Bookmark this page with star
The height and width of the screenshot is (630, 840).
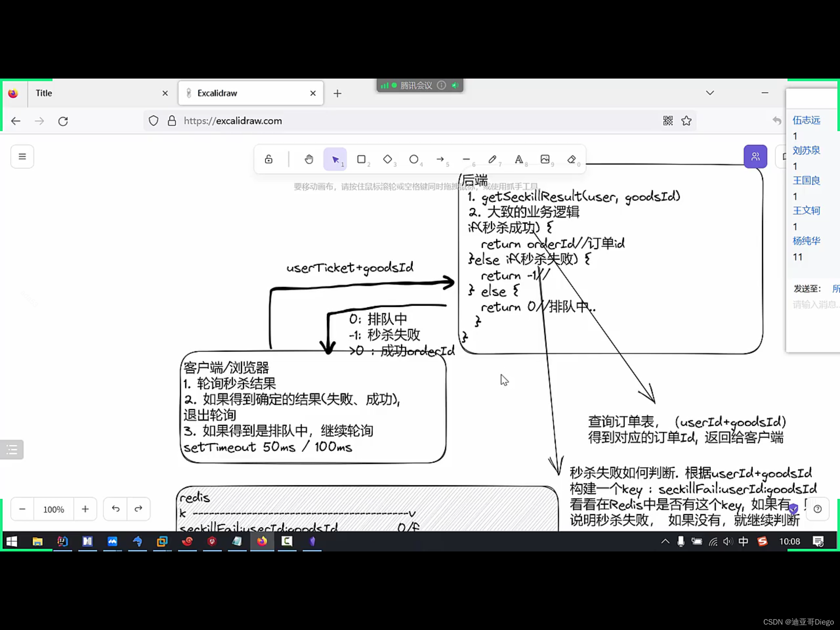686,121
